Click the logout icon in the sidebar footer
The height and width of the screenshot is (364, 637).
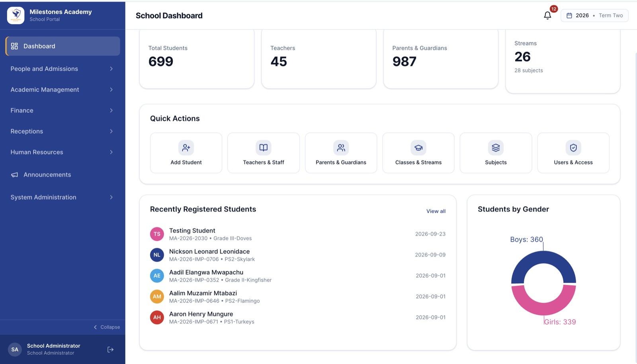(x=111, y=349)
